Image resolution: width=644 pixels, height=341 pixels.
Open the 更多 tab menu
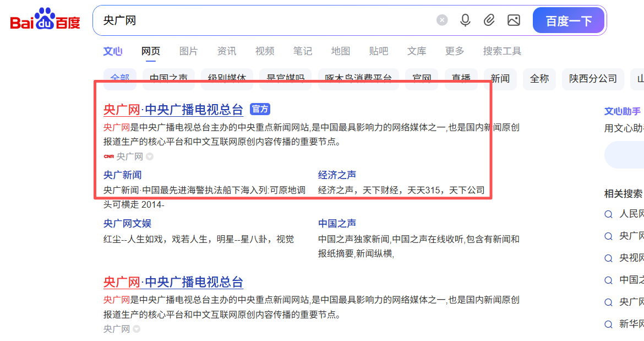pyautogui.click(x=455, y=51)
